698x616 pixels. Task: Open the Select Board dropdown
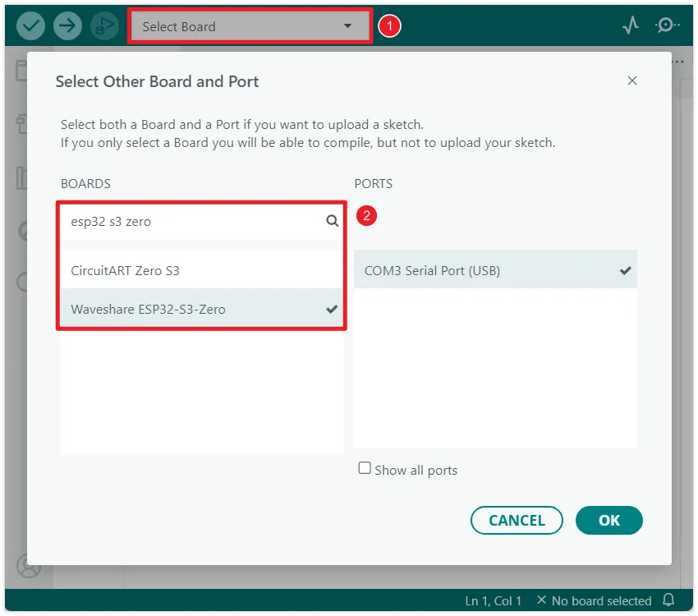(250, 26)
